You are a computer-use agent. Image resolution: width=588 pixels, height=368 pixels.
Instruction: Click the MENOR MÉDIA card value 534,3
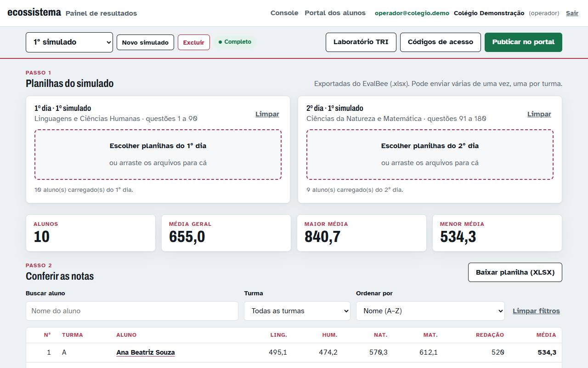(x=458, y=236)
